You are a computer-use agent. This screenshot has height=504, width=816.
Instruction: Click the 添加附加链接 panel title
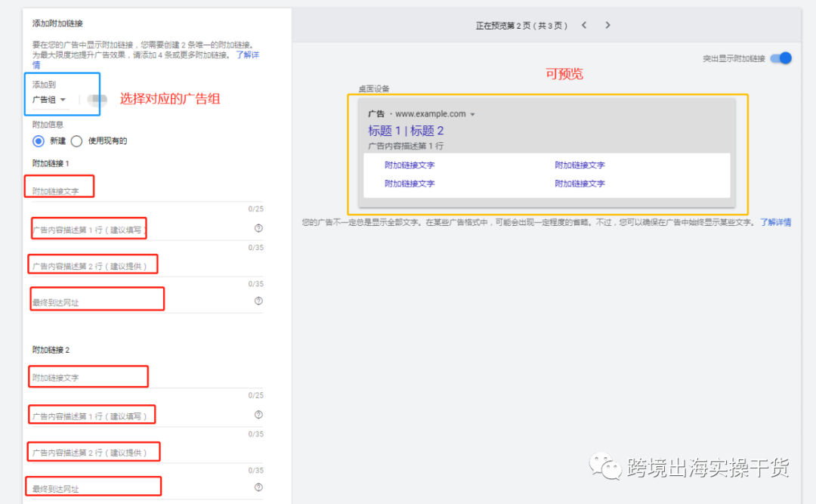tap(57, 23)
